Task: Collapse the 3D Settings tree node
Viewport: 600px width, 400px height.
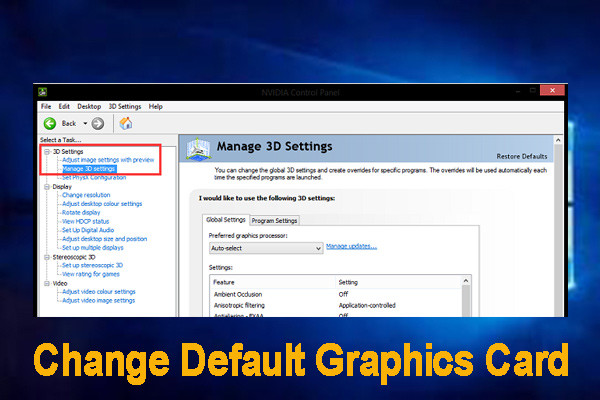Action: 45,151
